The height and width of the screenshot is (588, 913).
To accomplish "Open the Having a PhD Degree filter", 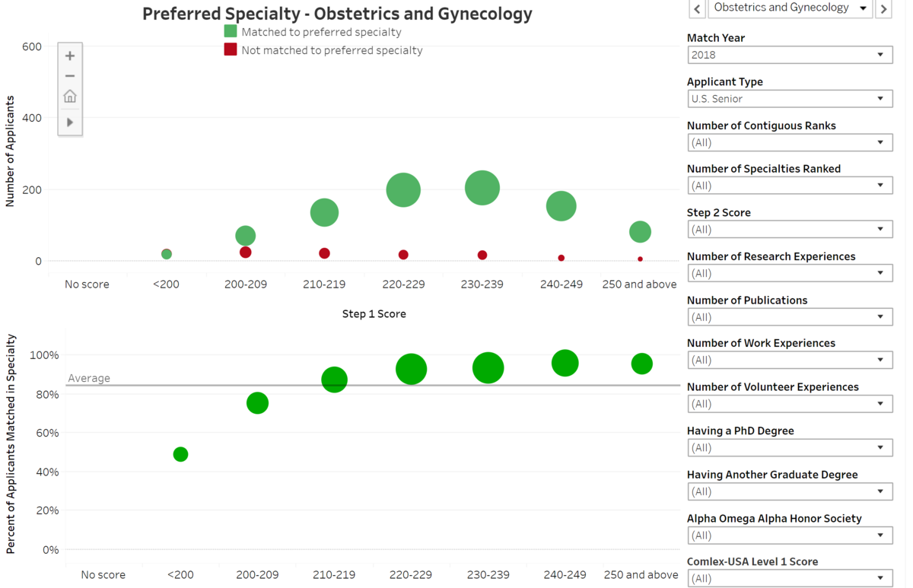I will coord(789,447).
